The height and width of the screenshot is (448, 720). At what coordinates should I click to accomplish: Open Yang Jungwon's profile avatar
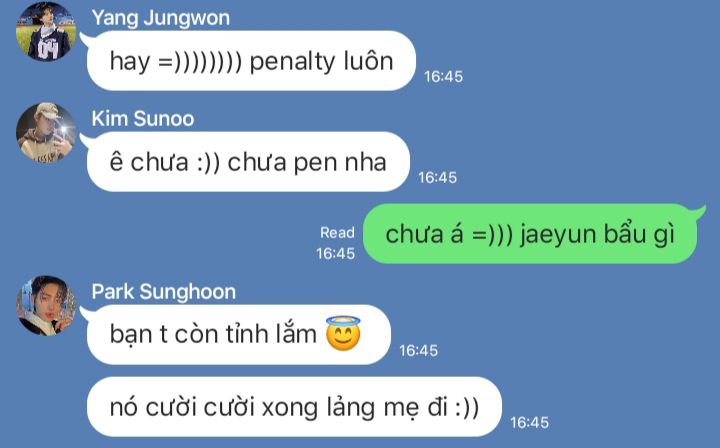click(x=46, y=31)
